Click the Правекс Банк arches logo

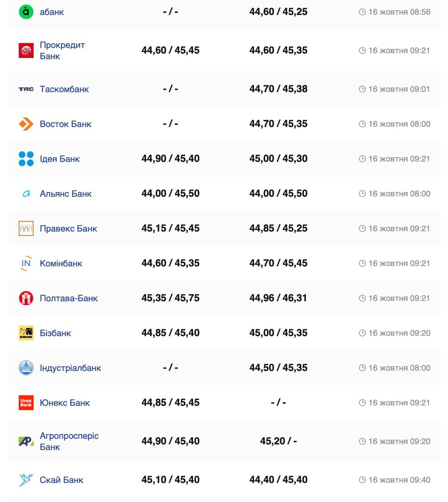pyautogui.click(x=26, y=229)
